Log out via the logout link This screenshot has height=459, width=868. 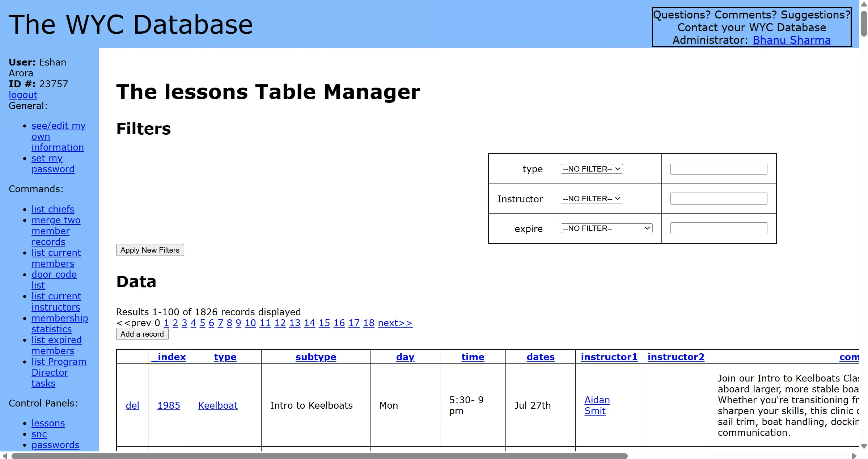(x=23, y=95)
